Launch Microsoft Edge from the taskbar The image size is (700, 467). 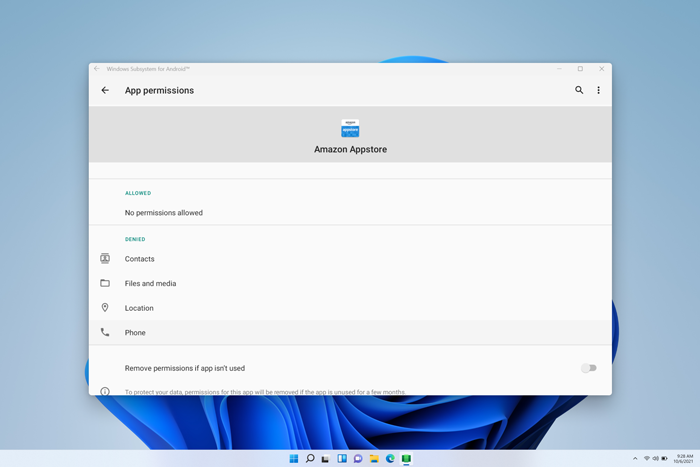pyautogui.click(x=390, y=459)
